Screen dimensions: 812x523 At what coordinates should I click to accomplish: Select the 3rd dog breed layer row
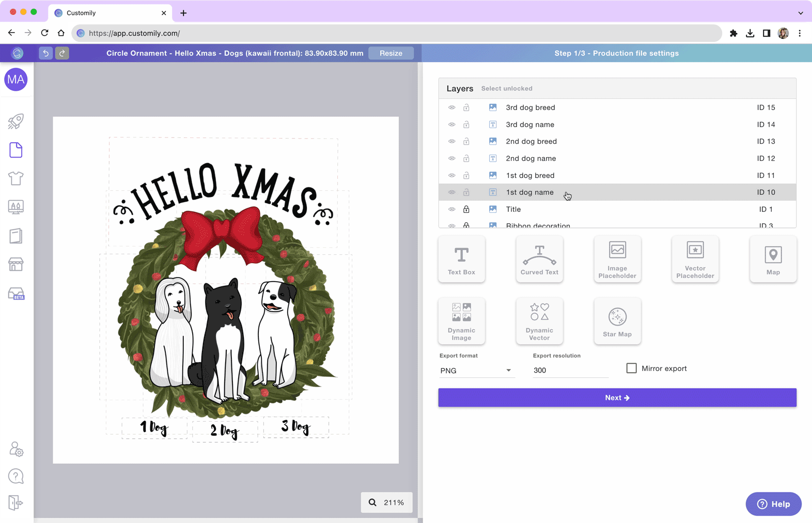(617, 107)
